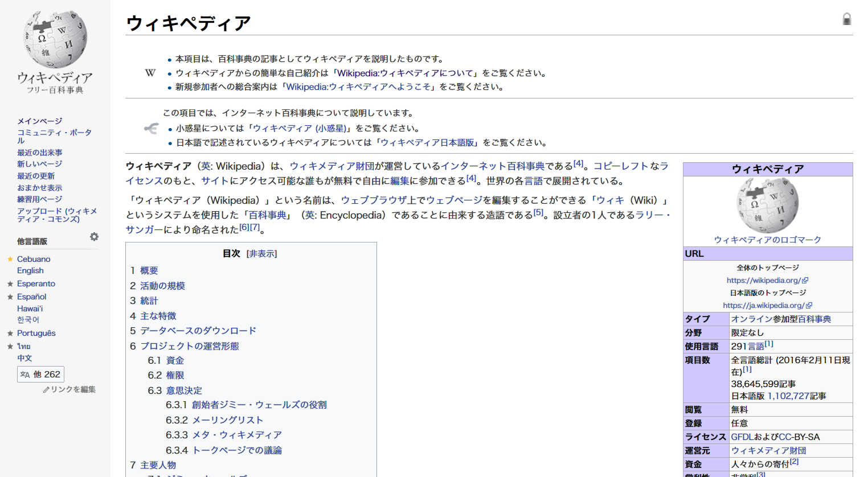This screenshot has width=868, height=477.
Task: Open コミュニティ・ポータル sidebar link
Action: pyautogui.click(x=54, y=136)
